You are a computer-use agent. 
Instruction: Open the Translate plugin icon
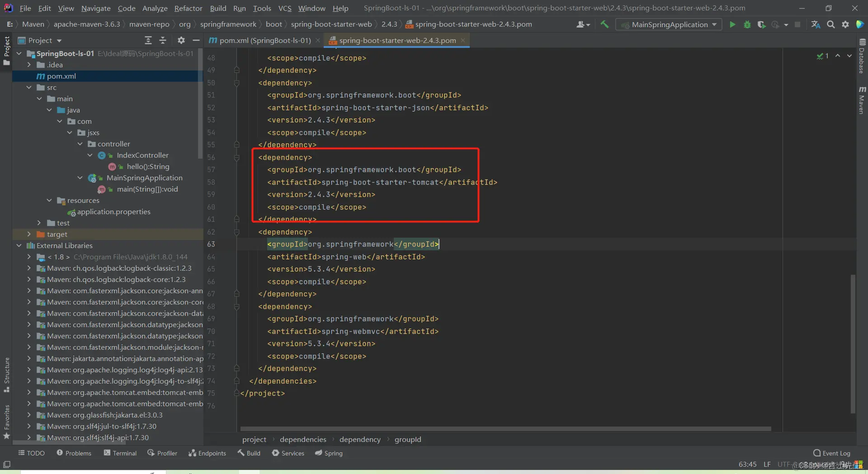pos(816,24)
